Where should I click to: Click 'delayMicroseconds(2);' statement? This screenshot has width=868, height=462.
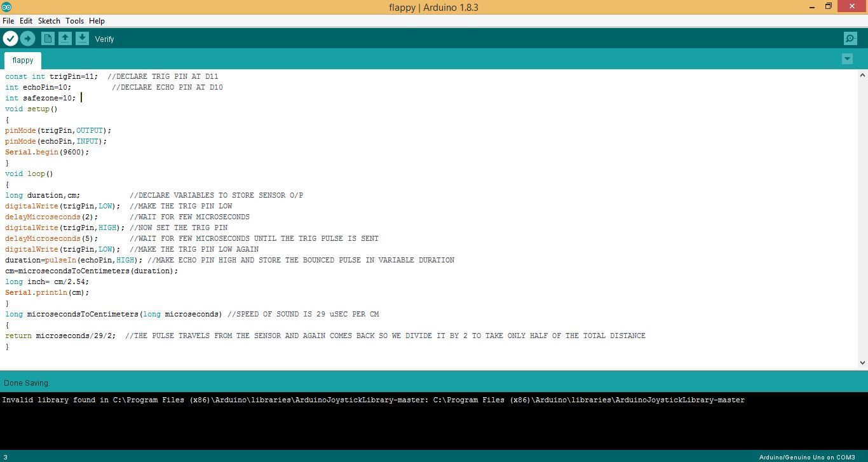[x=51, y=217]
